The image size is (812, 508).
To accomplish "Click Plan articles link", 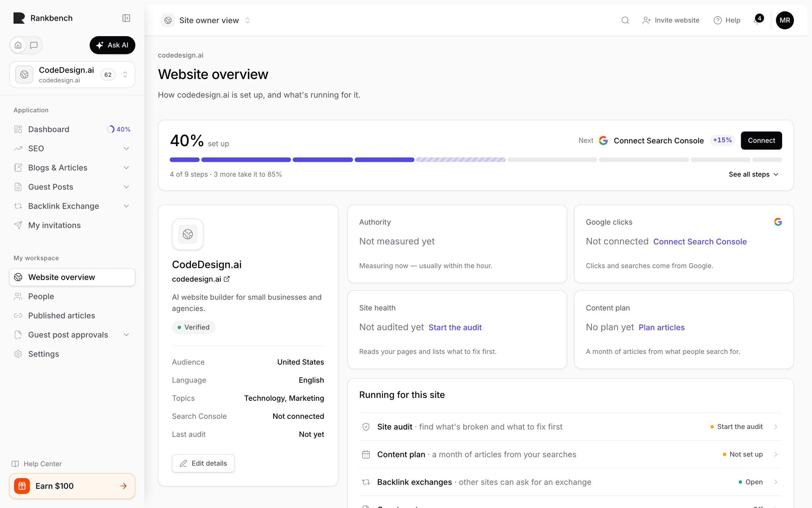I will pos(661,327).
